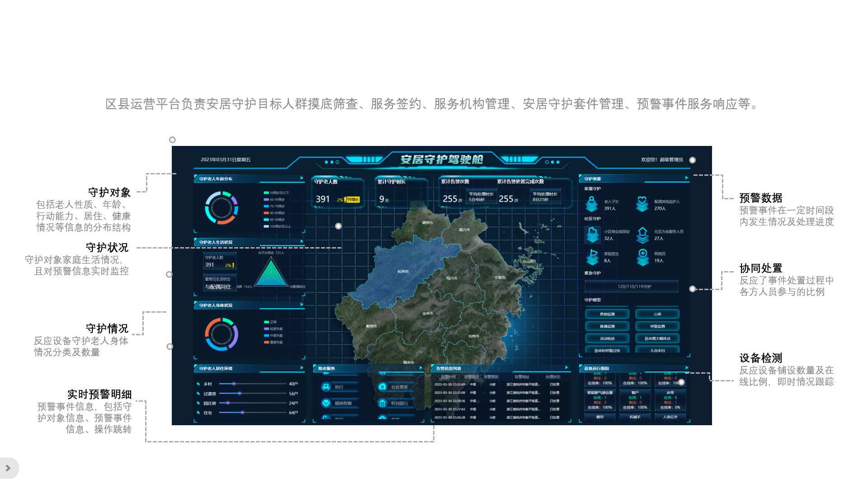
Task: Click the flag icon for 家庭医生
Action: (x=593, y=257)
